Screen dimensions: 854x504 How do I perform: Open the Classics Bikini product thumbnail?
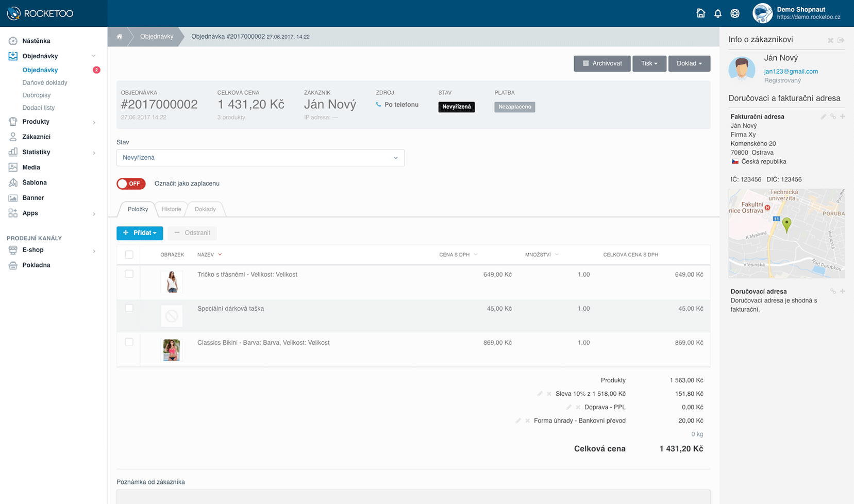[x=172, y=350]
